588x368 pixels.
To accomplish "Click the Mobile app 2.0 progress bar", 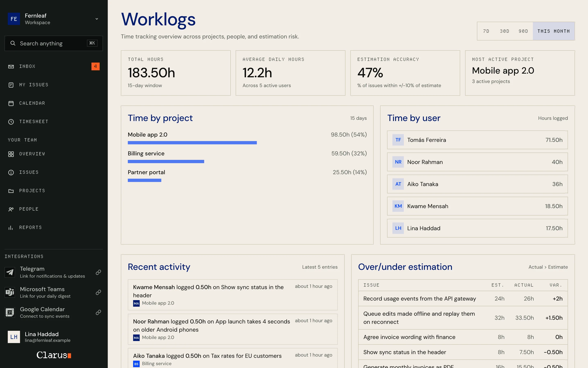I will pos(192,143).
